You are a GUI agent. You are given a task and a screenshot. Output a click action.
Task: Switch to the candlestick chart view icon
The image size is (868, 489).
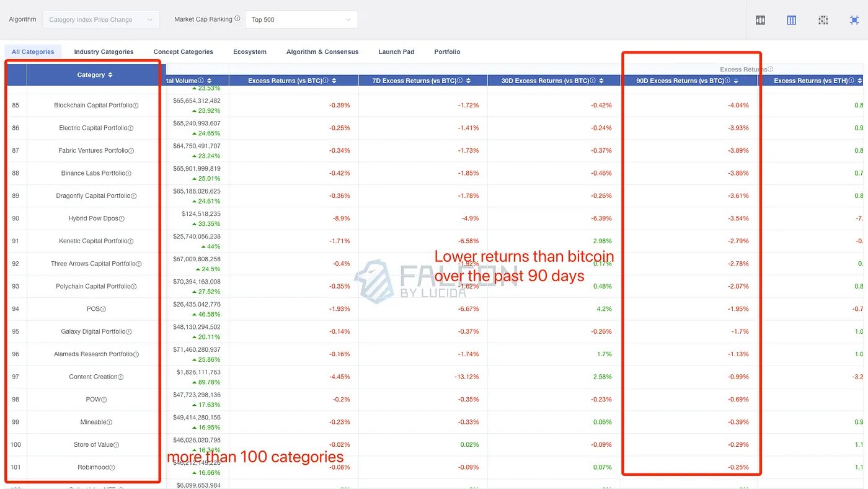760,20
